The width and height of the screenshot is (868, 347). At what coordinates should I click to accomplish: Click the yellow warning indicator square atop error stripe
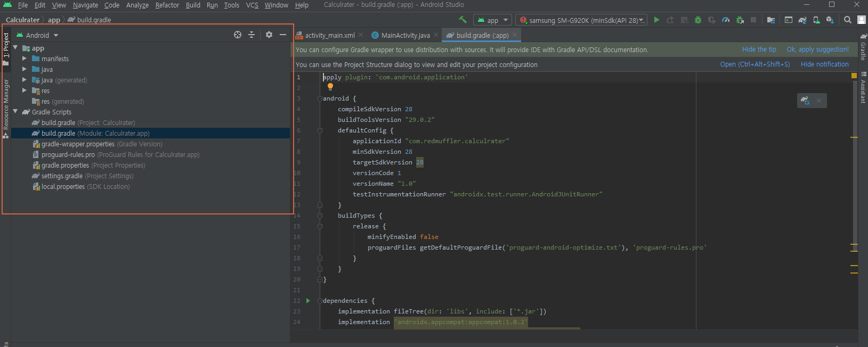click(854, 76)
